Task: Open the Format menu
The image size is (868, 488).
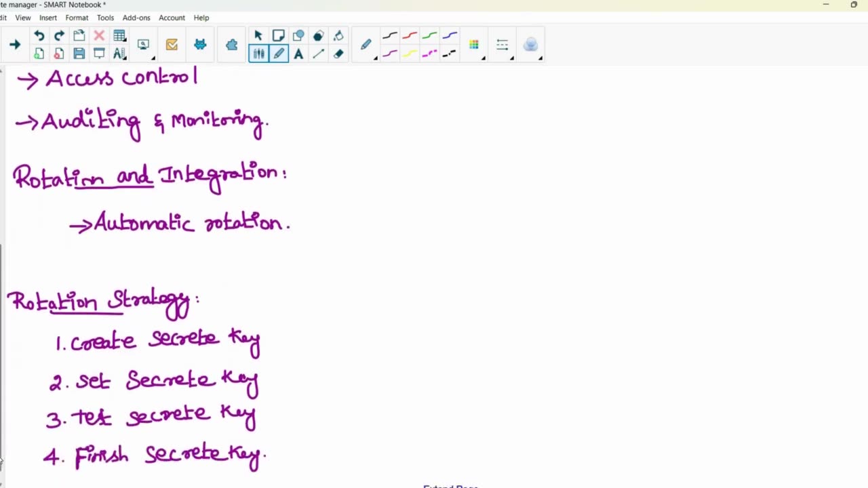Action: coord(77,18)
